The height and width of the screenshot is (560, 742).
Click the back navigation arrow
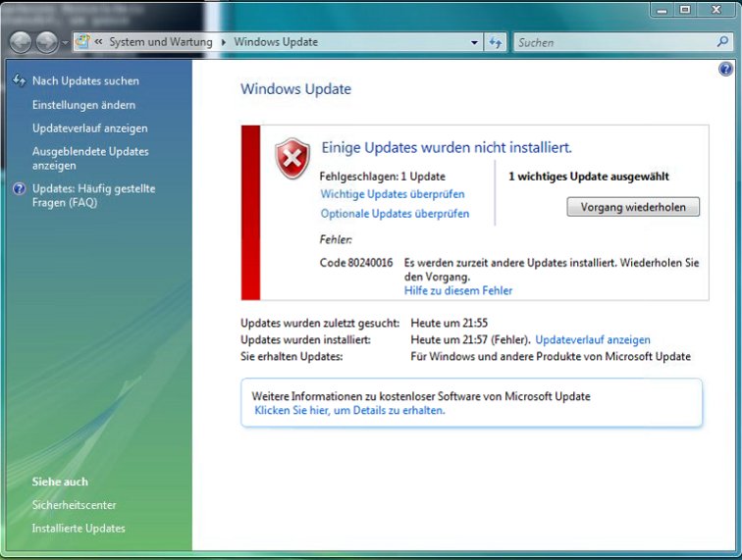(21, 42)
